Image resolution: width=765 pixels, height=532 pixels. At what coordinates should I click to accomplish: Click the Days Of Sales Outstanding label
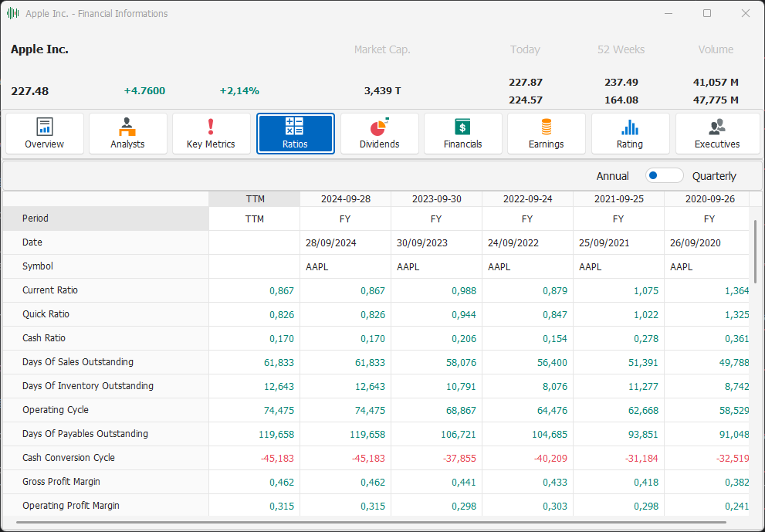[78, 361]
